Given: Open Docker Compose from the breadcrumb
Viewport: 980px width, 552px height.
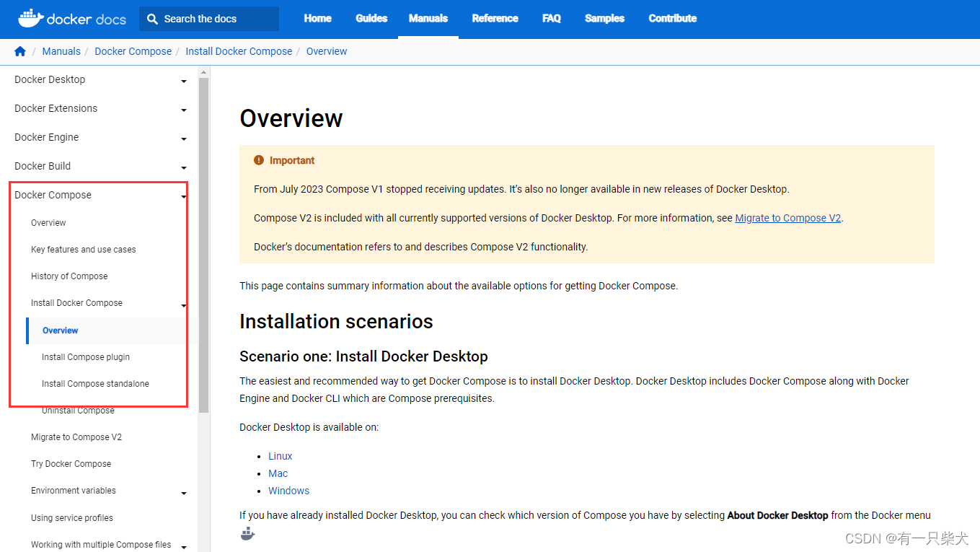Looking at the screenshot, I should [x=133, y=51].
